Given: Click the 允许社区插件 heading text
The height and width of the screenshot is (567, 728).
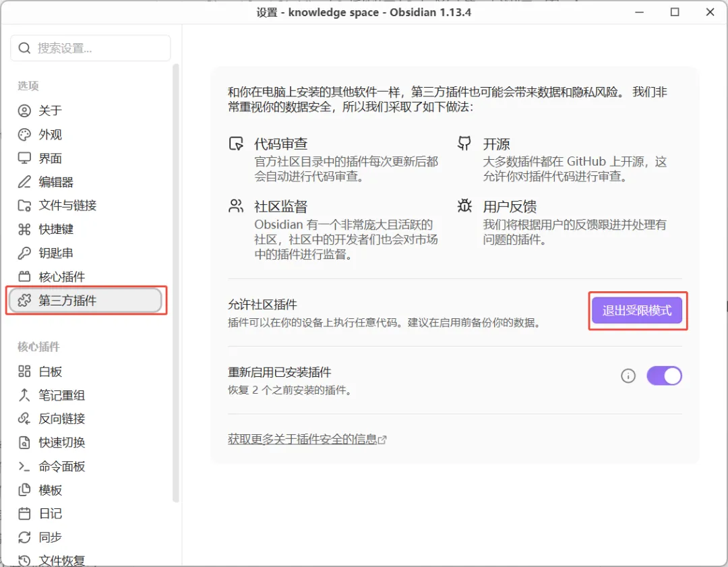Looking at the screenshot, I should click(x=262, y=305).
